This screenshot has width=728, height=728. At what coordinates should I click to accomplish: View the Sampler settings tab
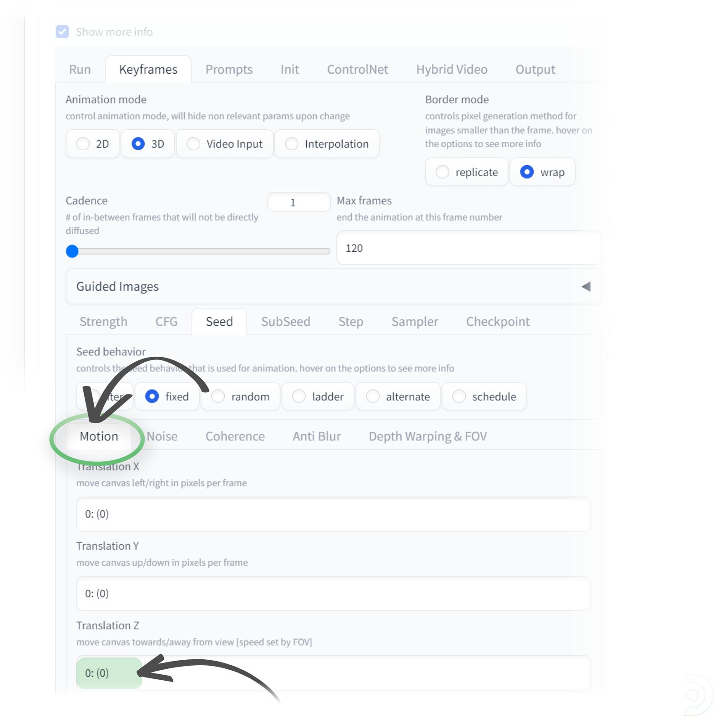(x=415, y=322)
